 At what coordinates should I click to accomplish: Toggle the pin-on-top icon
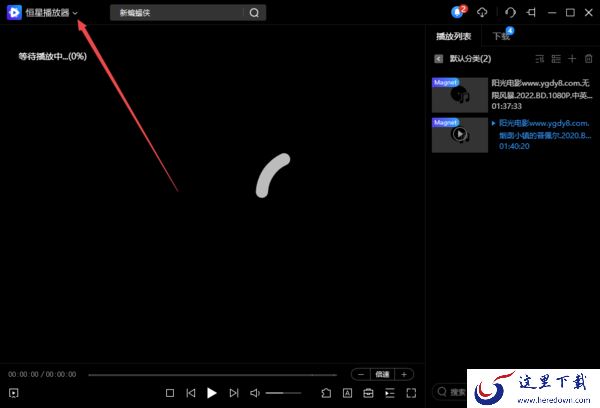pyautogui.click(x=531, y=13)
